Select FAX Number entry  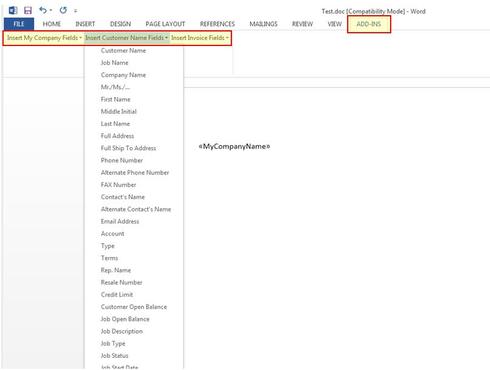pos(118,185)
